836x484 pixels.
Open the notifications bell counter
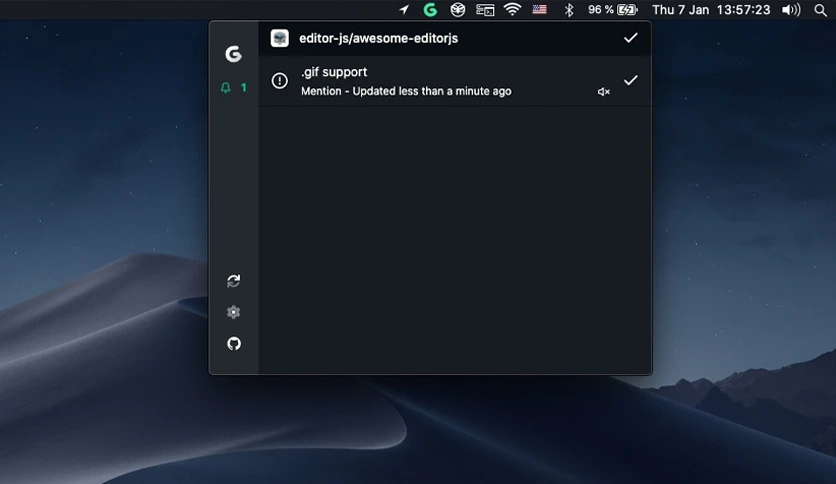[234, 87]
